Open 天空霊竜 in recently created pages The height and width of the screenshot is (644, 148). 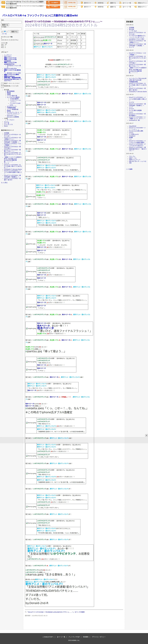click(6, 133)
